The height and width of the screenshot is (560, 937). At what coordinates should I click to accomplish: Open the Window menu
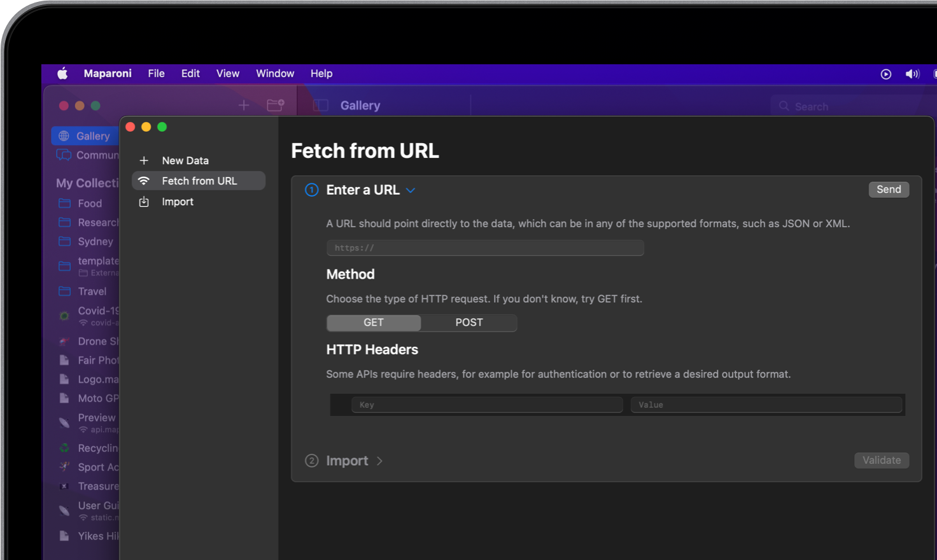[275, 74]
